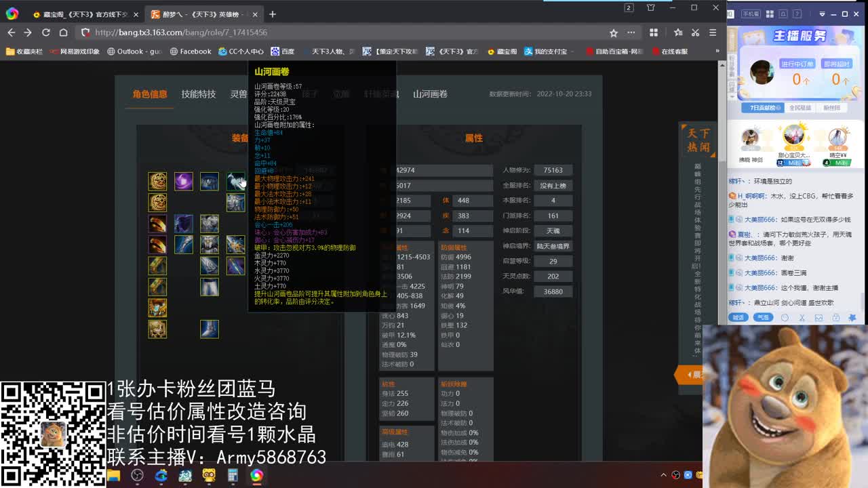Viewport: 868px width, 488px height.
Task: Enable the leftmost blue pill option under chat
Action: point(738,317)
